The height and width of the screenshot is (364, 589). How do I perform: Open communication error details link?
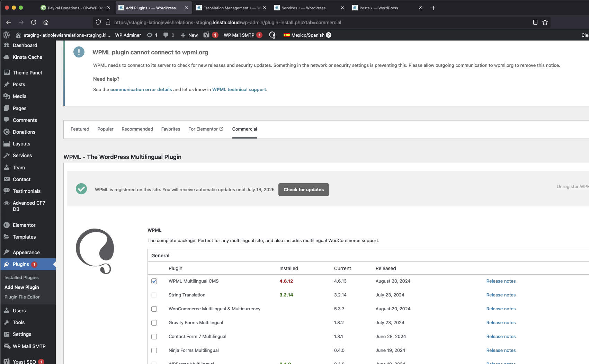[141, 89]
